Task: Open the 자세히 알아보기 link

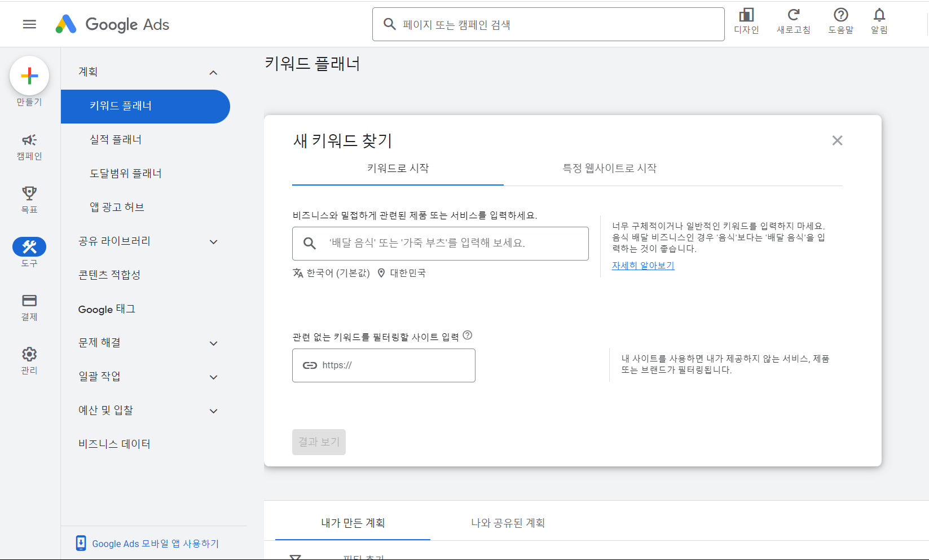Action: click(642, 265)
